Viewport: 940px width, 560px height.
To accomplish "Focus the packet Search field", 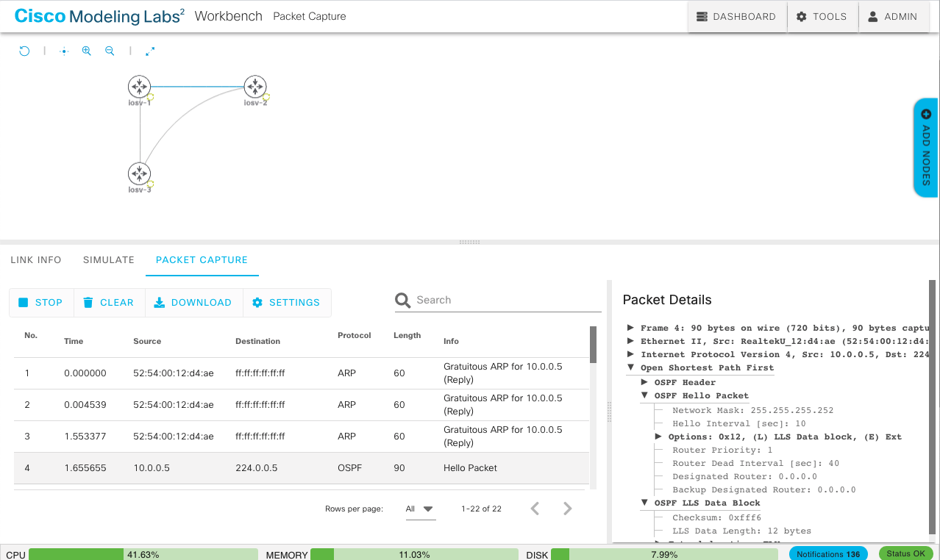I will point(508,300).
